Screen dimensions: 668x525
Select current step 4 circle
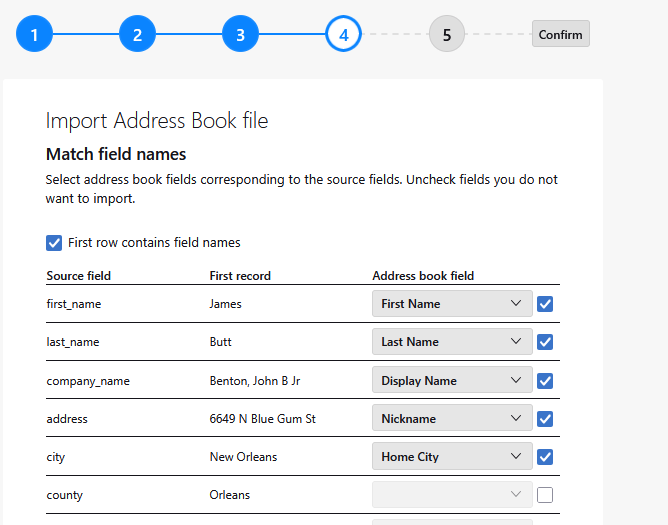(343, 34)
